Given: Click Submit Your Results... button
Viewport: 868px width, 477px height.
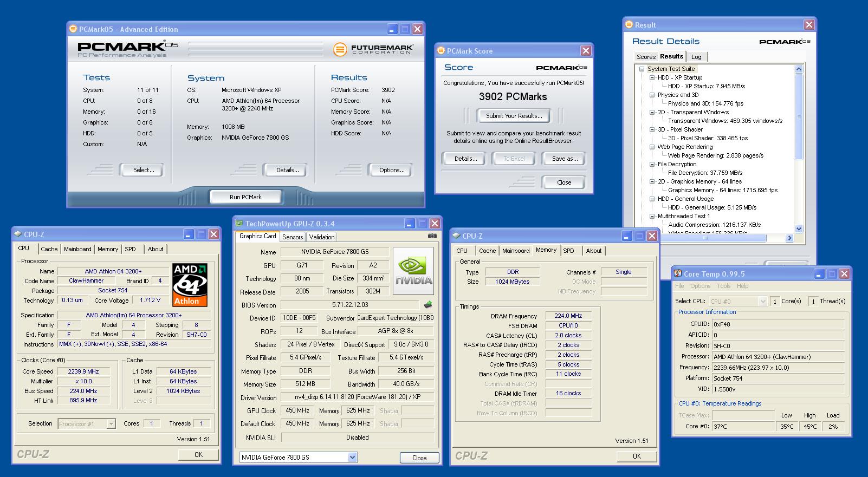Looking at the screenshot, I should 514,116.
